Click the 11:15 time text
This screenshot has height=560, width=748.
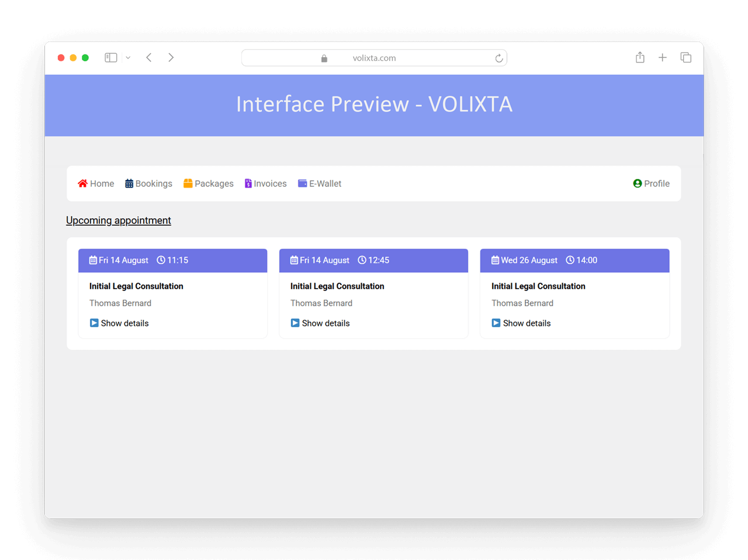click(178, 260)
